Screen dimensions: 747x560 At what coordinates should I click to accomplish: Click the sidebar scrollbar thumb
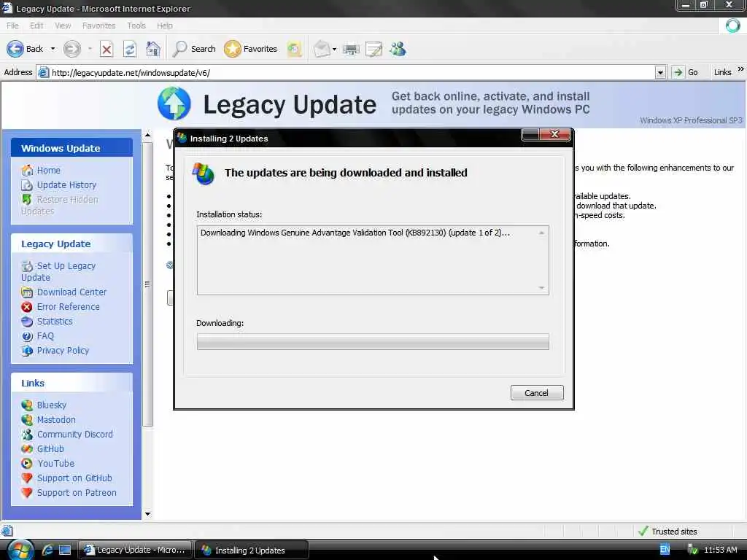(147, 284)
